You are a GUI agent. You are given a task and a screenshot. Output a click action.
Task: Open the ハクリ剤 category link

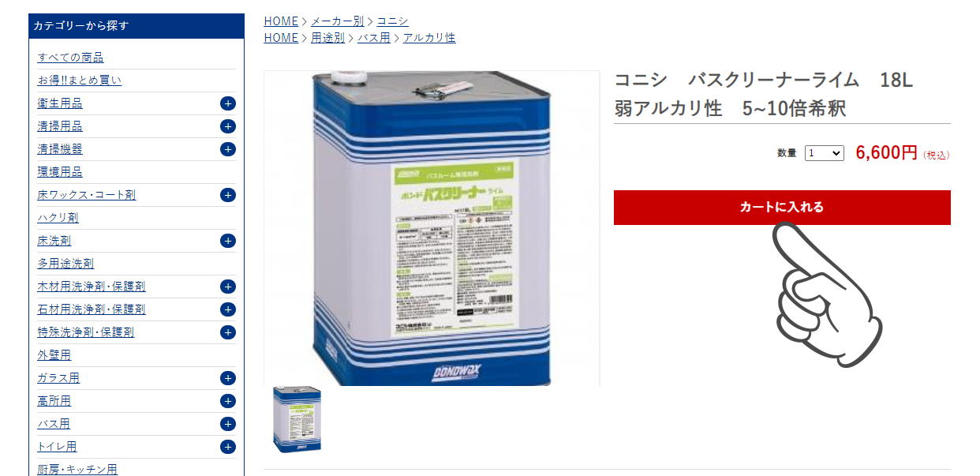[58, 218]
